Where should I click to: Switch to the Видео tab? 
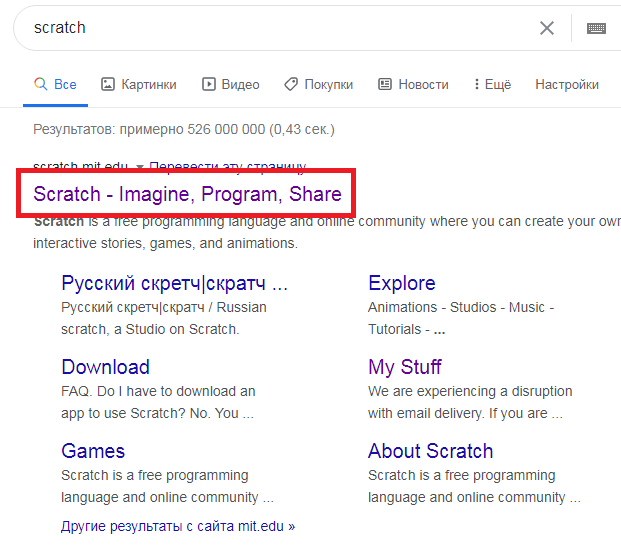tap(231, 84)
